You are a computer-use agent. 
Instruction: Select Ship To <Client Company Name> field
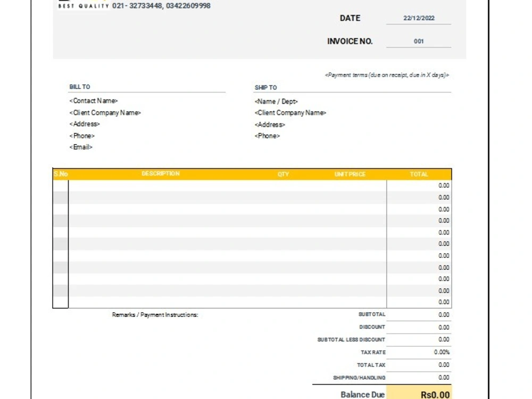pyautogui.click(x=290, y=113)
